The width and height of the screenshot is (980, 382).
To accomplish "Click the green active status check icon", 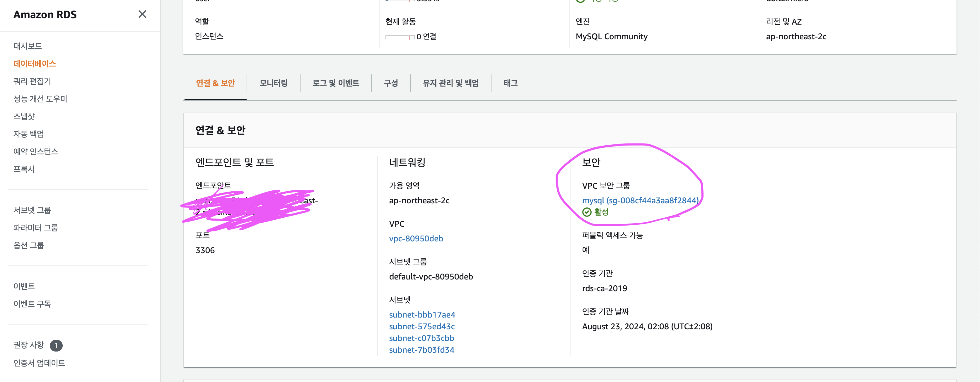I will coord(587,212).
